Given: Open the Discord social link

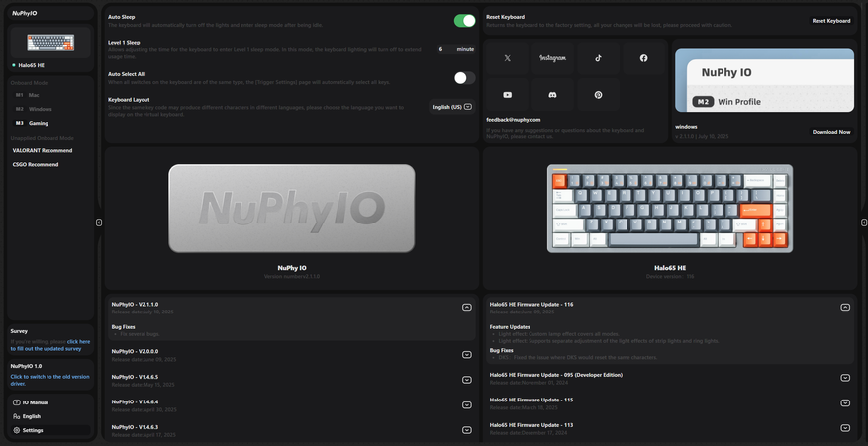Looking at the screenshot, I should [552, 95].
